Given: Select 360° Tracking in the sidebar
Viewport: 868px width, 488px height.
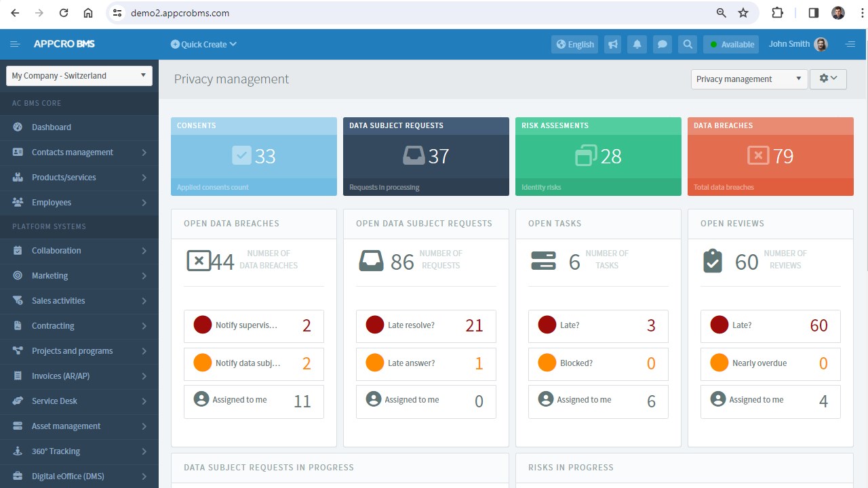Looking at the screenshot, I should point(79,451).
